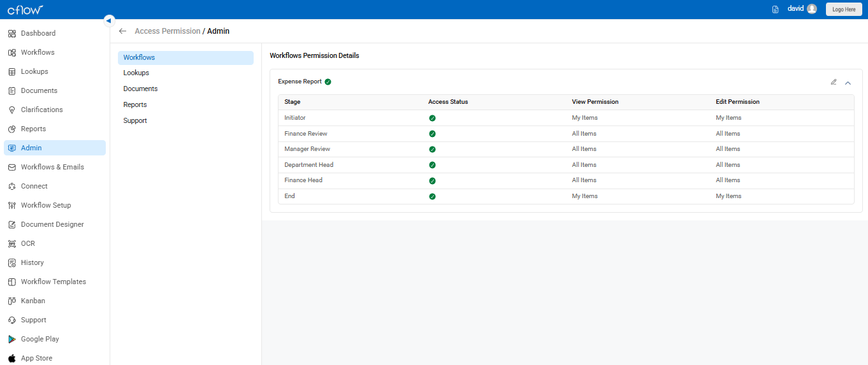Click Edit Permission value for Finance Review
Screen dimensions: 868x365
click(728, 134)
